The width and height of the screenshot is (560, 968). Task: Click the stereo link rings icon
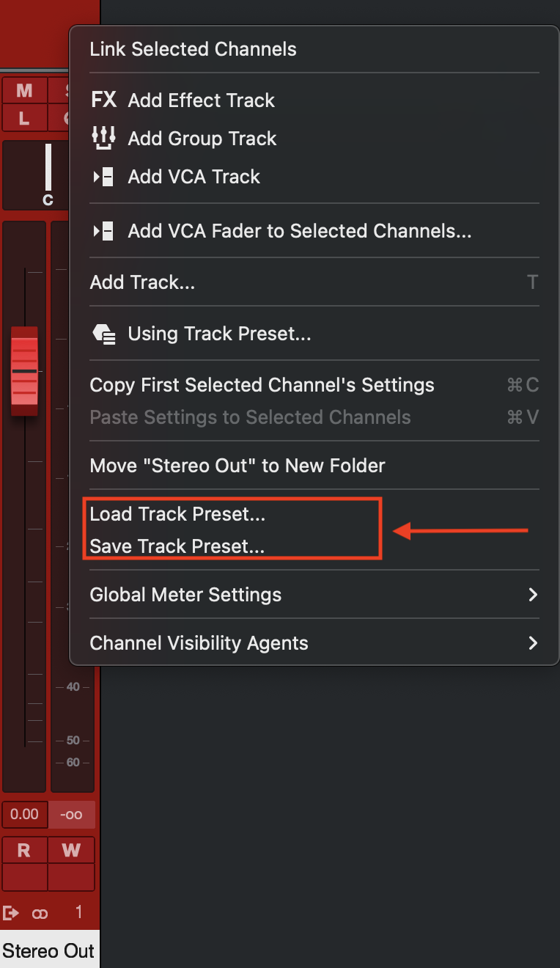click(x=40, y=913)
